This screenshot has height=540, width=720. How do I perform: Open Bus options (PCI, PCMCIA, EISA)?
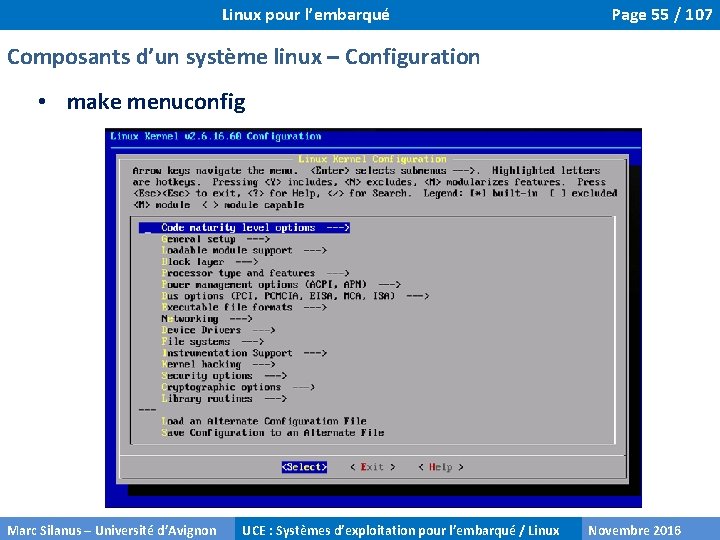pos(295,296)
